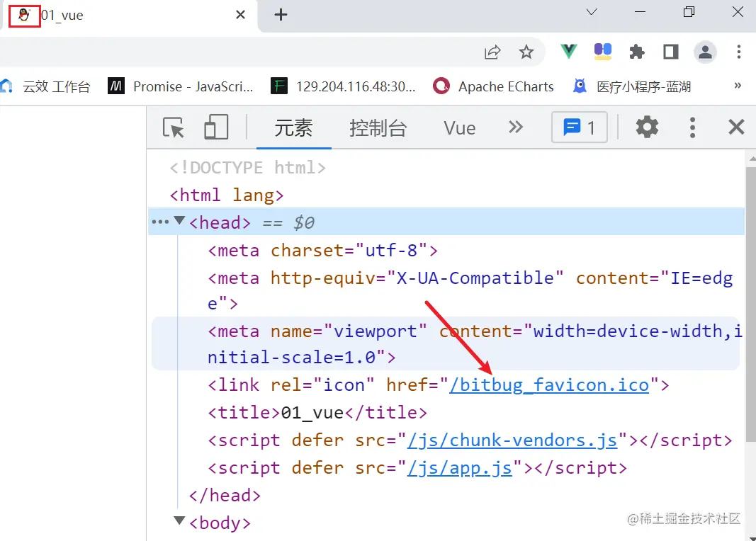Open the extensions puzzle menu
The height and width of the screenshot is (541, 756).
click(x=637, y=52)
